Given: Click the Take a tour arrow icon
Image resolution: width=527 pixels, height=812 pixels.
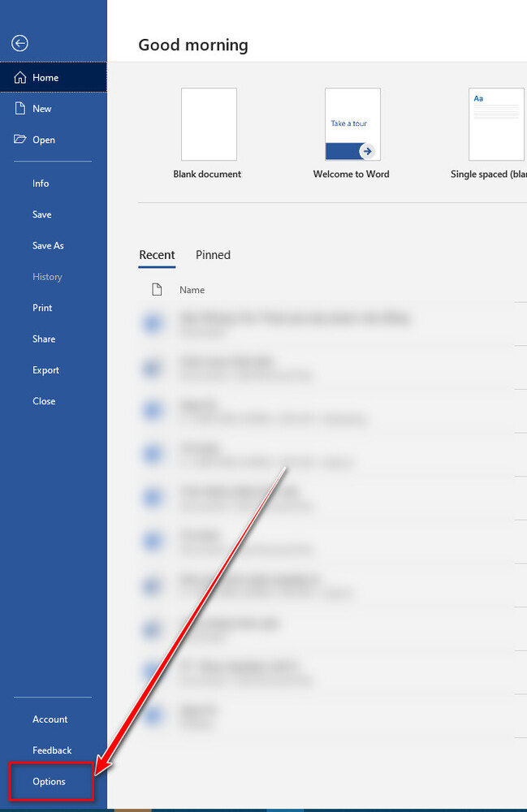Looking at the screenshot, I should [x=367, y=151].
